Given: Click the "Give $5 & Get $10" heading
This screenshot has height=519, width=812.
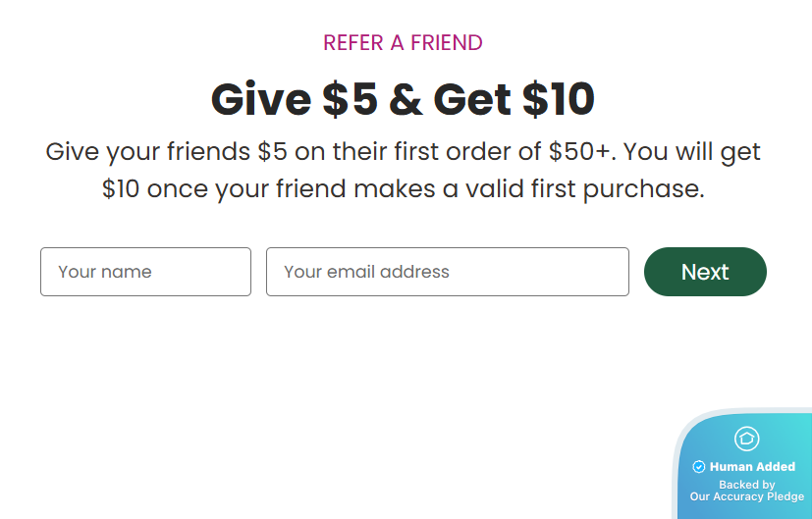Looking at the screenshot, I should [403, 99].
